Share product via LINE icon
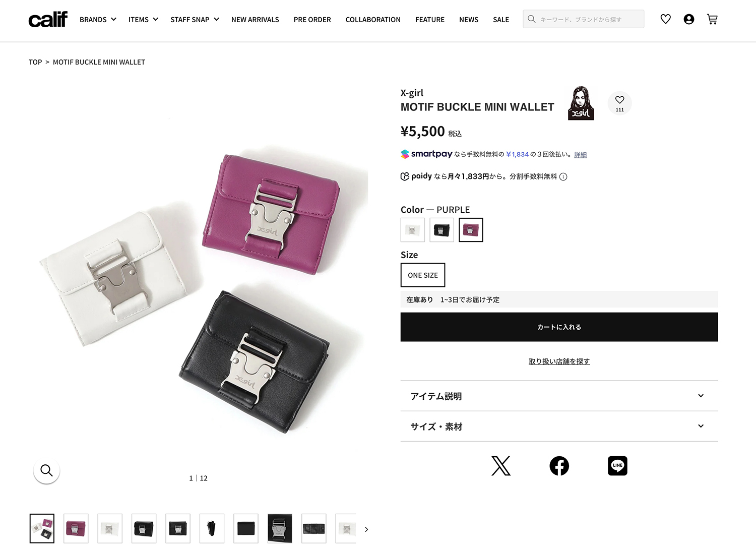 click(617, 466)
